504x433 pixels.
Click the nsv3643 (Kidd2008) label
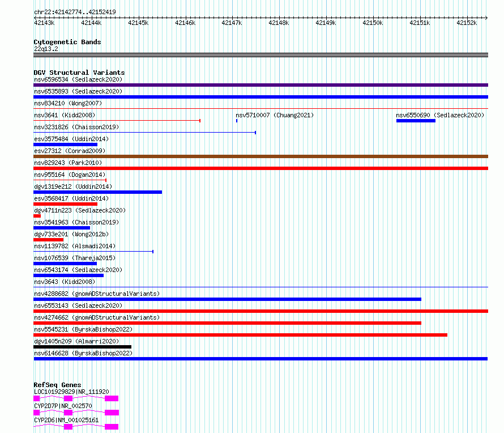tap(65, 282)
